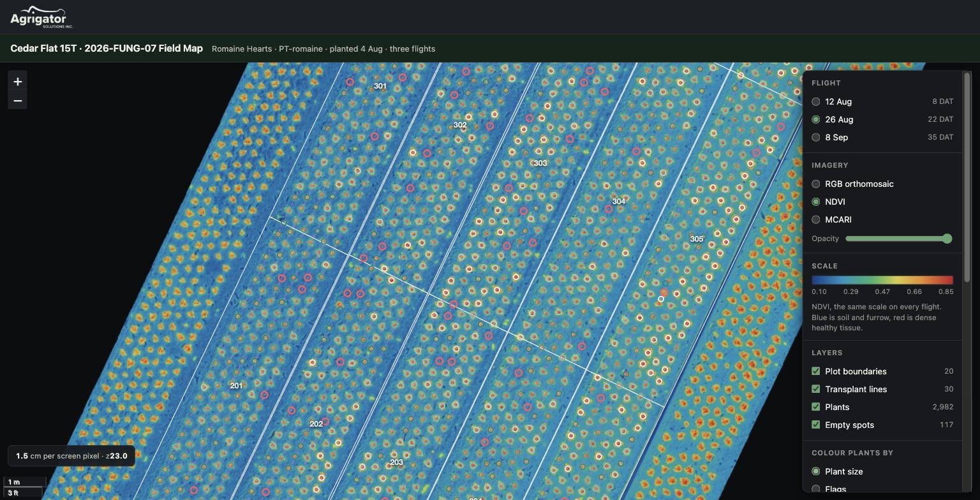The image size is (980, 500).
Task: Click plot label 301 on map
Action: (x=380, y=86)
